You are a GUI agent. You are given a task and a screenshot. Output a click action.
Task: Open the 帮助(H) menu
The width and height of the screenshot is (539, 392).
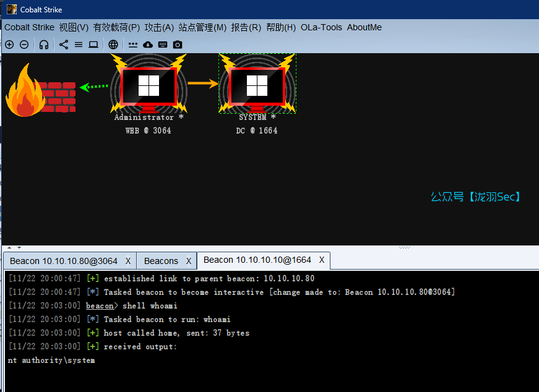point(281,27)
